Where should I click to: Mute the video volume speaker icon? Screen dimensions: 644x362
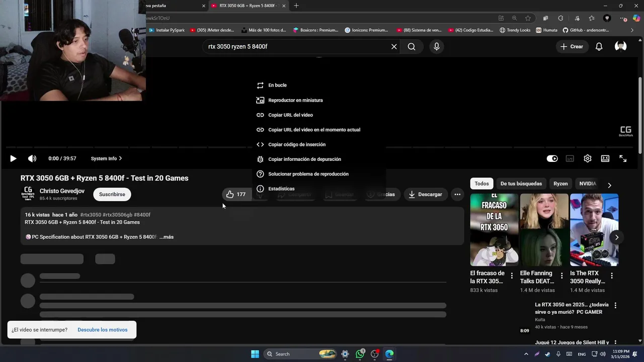tap(32, 158)
